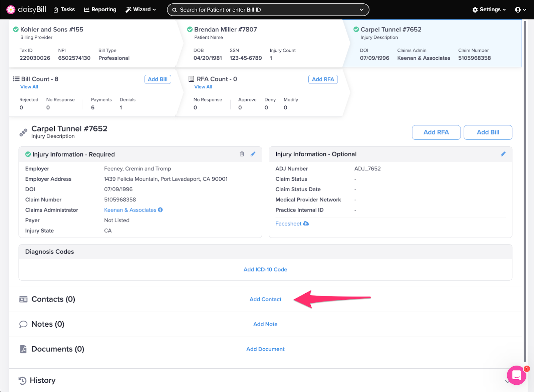Open the Settings dropdown
Screen dimensions: 534x392
pyautogui.click(x=489, y=10)
